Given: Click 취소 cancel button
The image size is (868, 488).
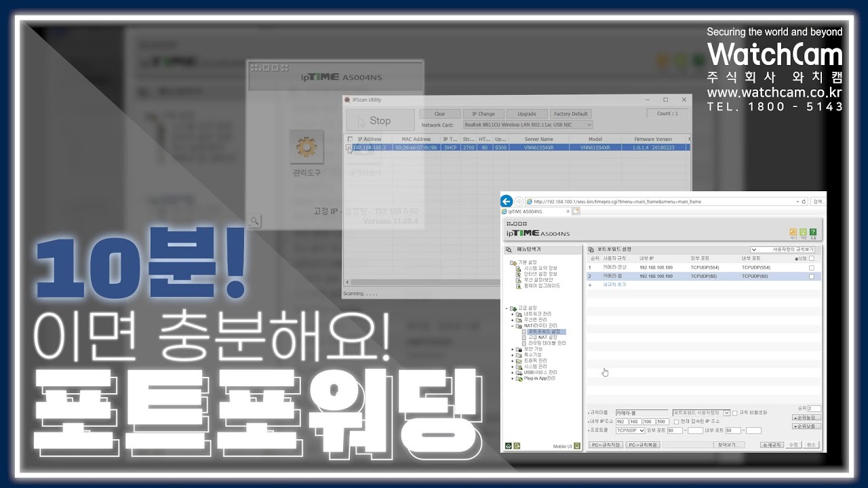Looking at the screenshot, I should (x=811, y=445).
